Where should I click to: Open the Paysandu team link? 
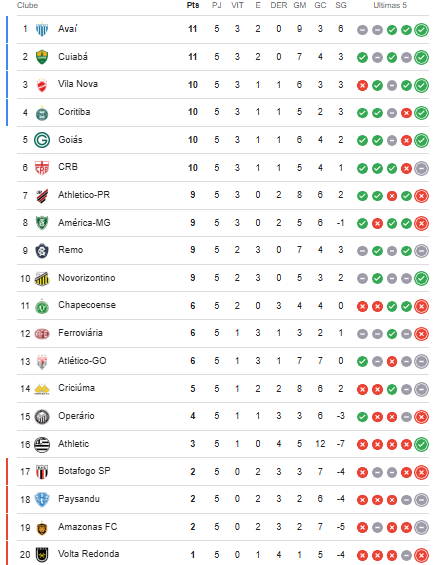tap(79, 499)
